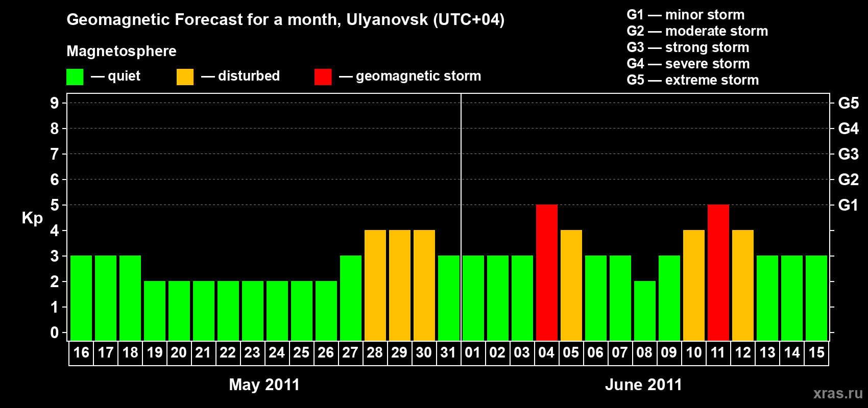Click the G5 right-axis label
The image size is (868, 408).
coord(849,103)
